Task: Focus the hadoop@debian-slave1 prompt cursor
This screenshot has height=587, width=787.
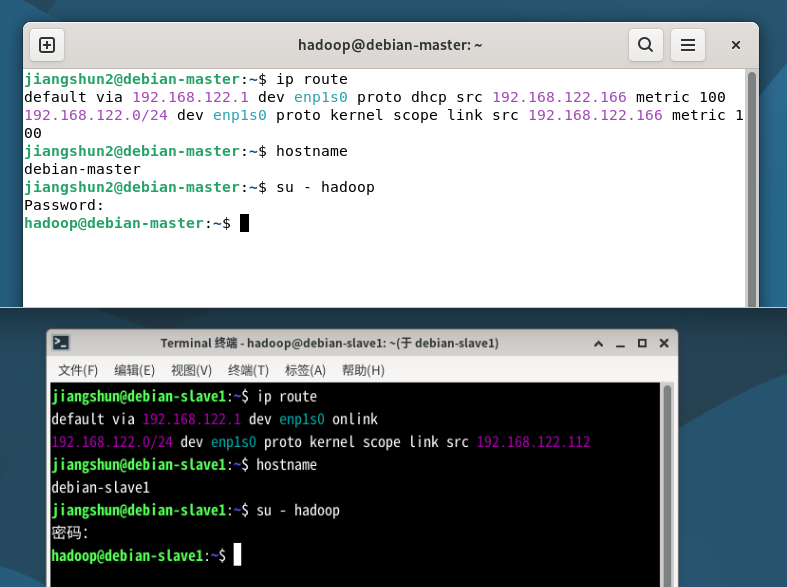Action: (x=238, y=555)
